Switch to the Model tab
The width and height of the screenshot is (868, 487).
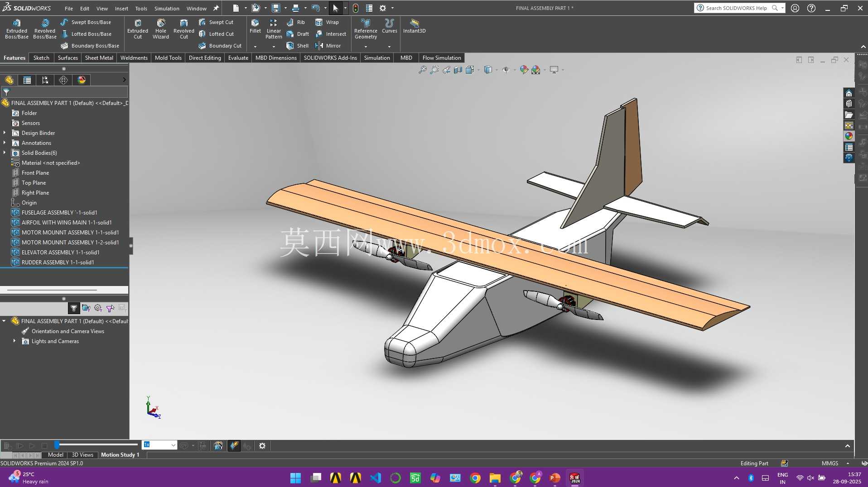[56, 455]
